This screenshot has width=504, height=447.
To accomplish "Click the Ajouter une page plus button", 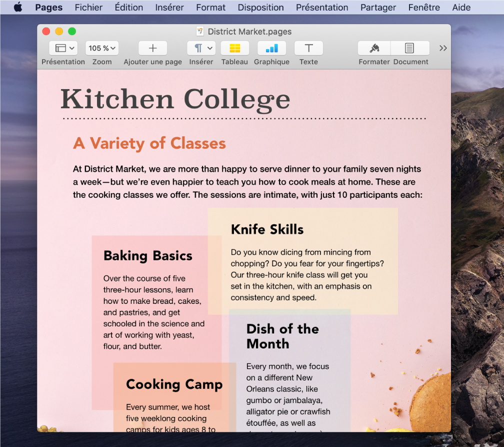I will [x=152, y=48].
